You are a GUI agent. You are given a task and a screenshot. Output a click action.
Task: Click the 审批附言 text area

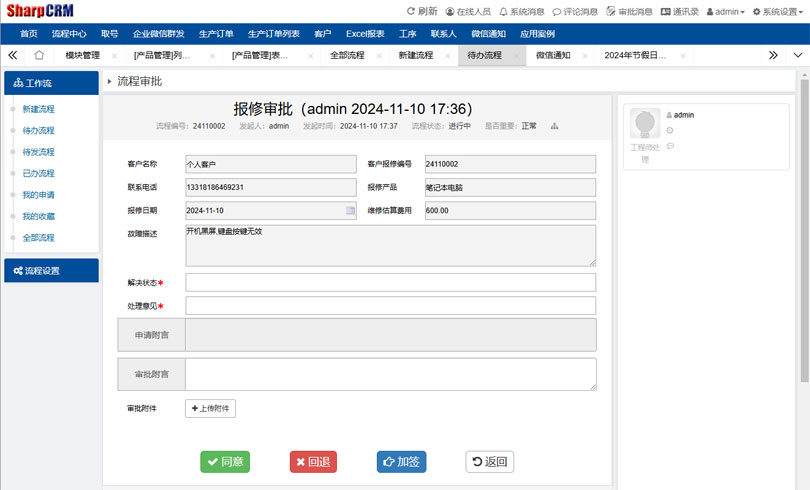391,374
